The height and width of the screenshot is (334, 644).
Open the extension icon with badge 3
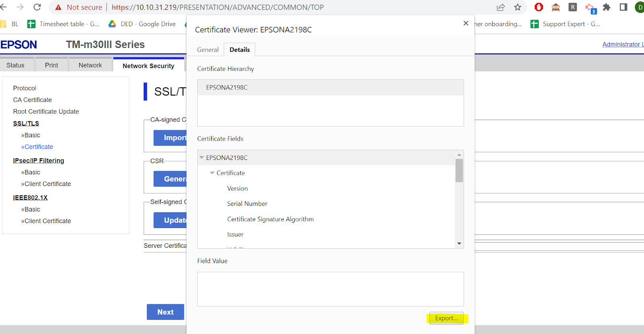tap(590, 8)
